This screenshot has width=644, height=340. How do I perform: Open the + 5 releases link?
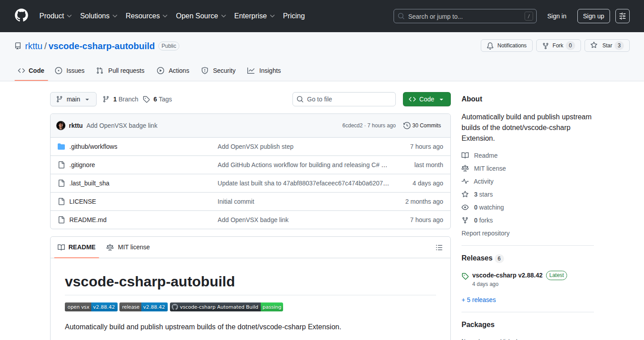pos(479,300)
